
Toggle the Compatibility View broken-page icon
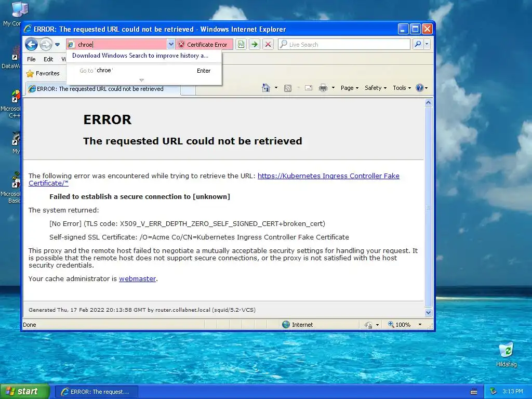tap(241, 45)
